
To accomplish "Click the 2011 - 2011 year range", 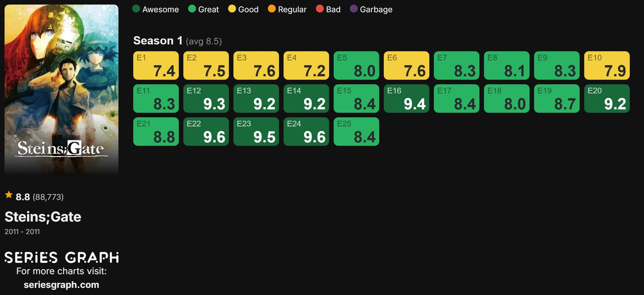I will (22, 232).
